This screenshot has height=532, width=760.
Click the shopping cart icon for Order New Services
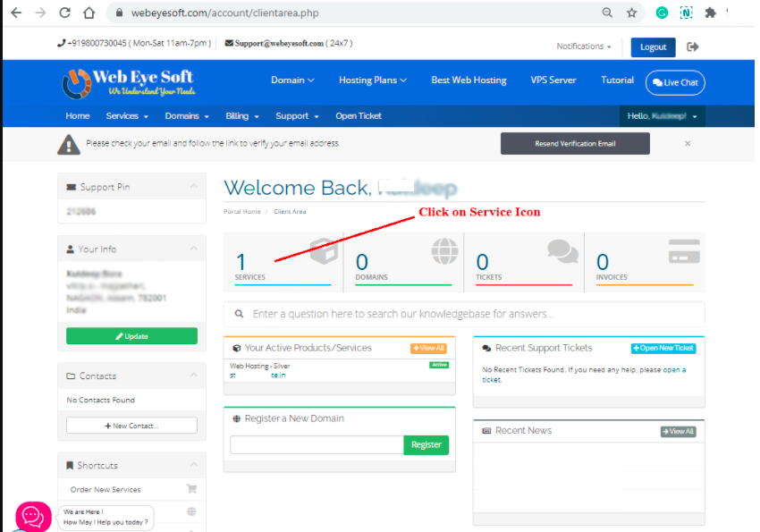pyautogui.click(x=192, y=489)
